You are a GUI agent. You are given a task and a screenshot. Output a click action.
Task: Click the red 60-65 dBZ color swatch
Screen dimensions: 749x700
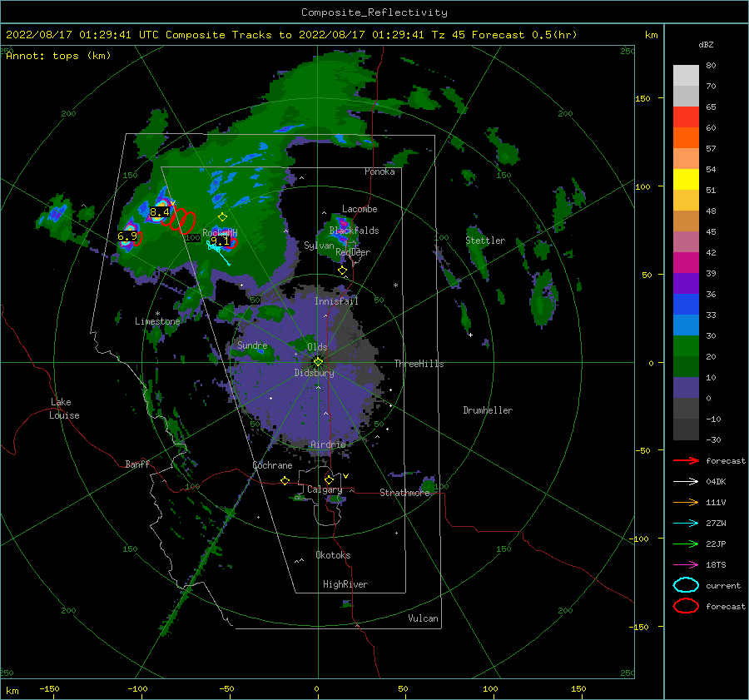tap(686, 117)
